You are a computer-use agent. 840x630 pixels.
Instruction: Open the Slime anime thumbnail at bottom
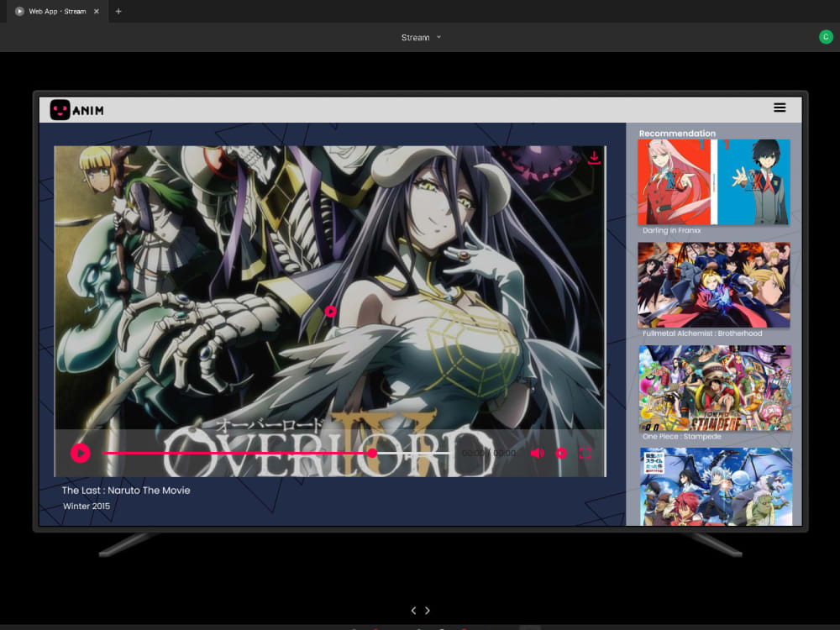(716, 486)
